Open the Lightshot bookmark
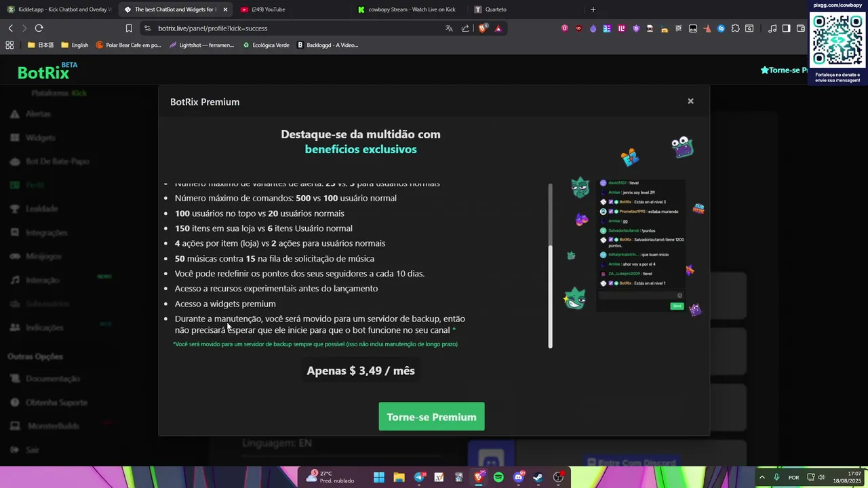The height and width of the screenshot is (488, 868). tap(202, 45)
